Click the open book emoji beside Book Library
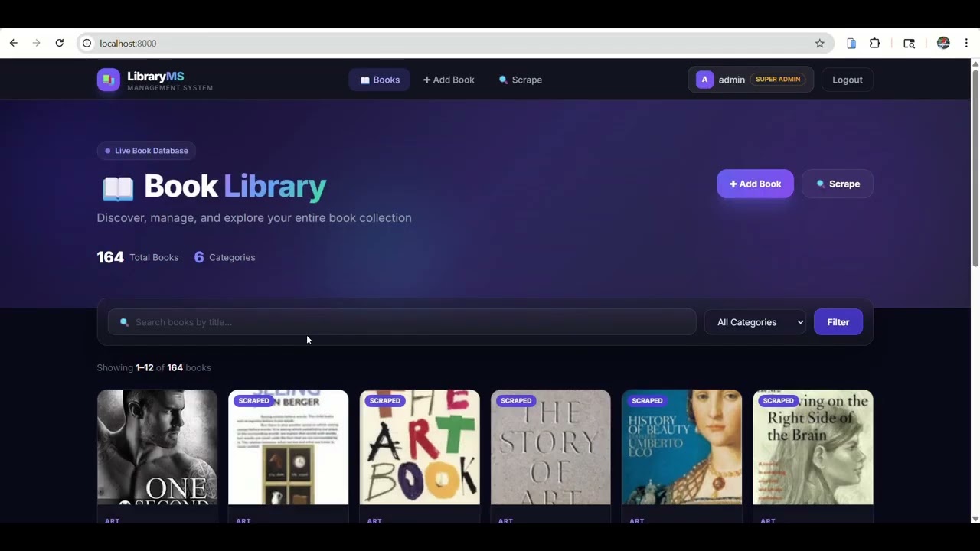Viewport: 980px width, 551px height. pos(118,187)
